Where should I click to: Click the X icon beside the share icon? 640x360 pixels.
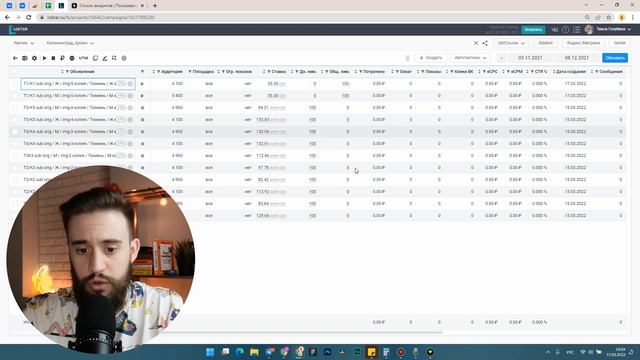tap(476, 43)
